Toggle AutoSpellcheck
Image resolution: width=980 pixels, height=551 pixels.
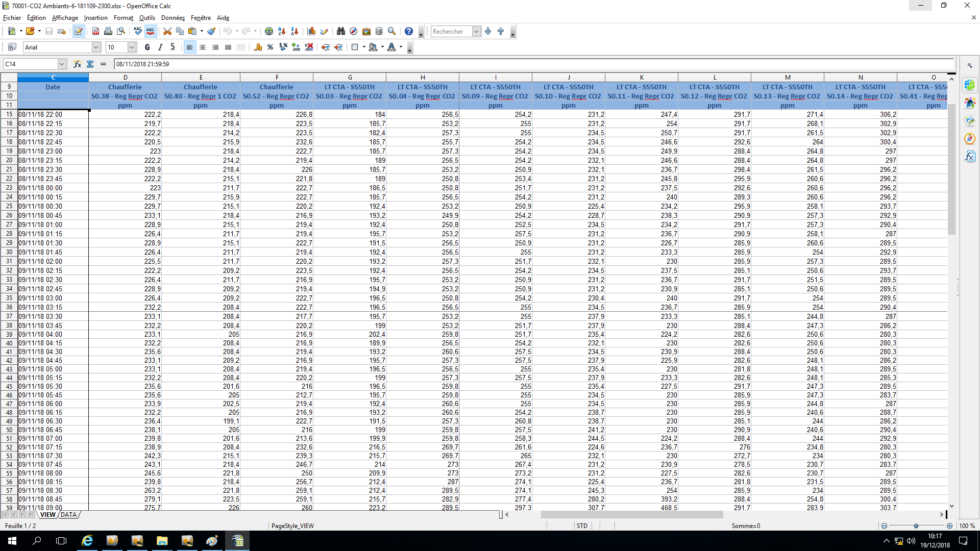coord(151,31)
